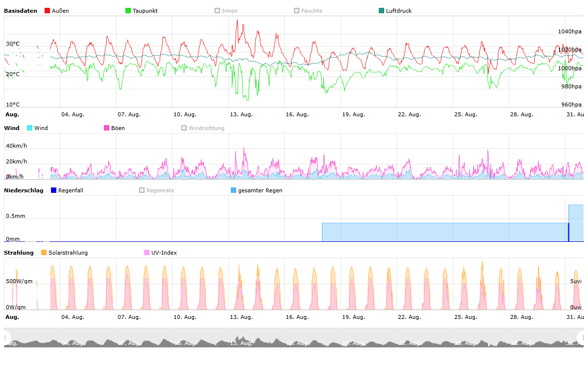Click the dark blue Regenfall legend marker
Viewport: 588px width, 368px height.
coord(54,190)
